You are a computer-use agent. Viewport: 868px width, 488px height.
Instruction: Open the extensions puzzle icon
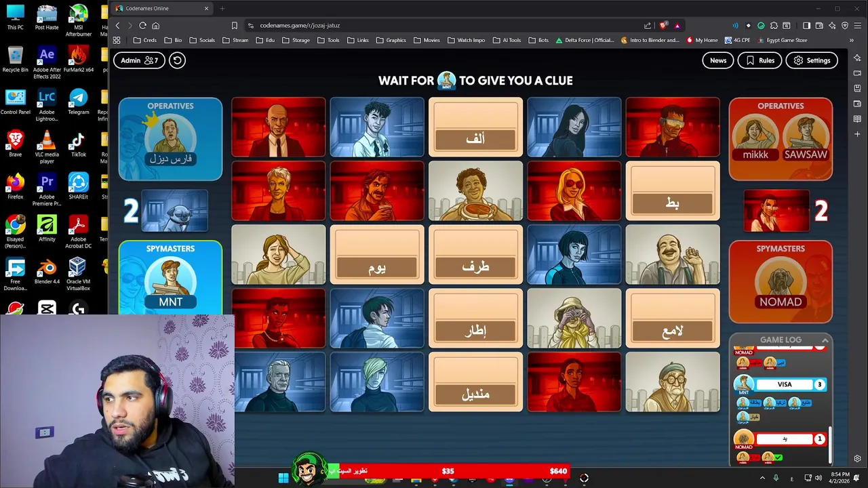(774, 26)
